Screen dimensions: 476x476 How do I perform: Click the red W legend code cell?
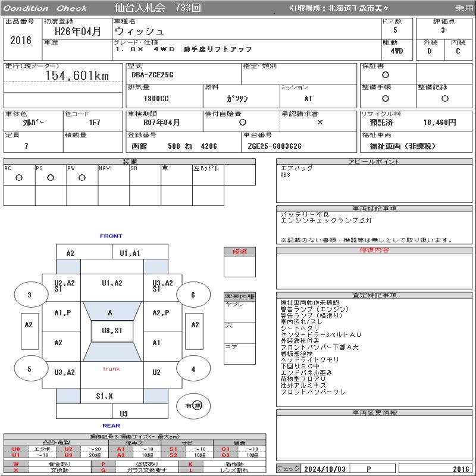(16, 464)
